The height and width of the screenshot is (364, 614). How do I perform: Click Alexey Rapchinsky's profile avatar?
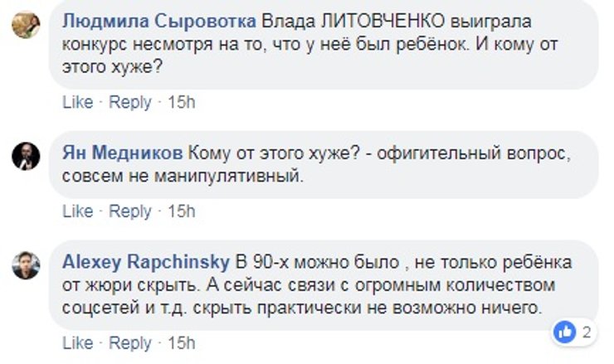pyautogui.click(x=26, y=265)
